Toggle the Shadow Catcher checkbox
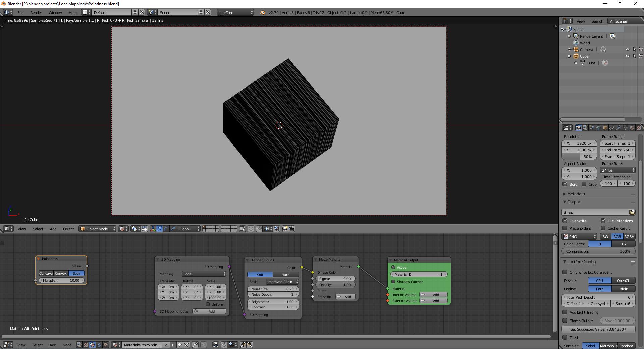This screenshot has width=644, height=349. (394, 282)
